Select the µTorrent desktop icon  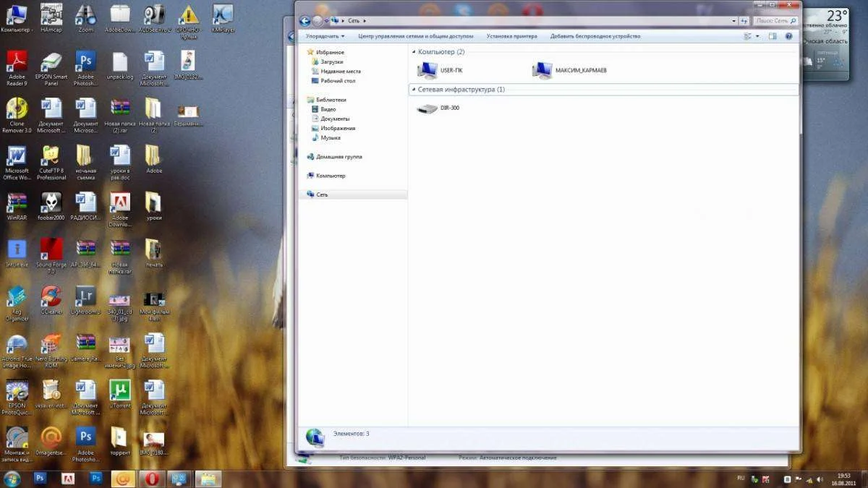(120, 394)
